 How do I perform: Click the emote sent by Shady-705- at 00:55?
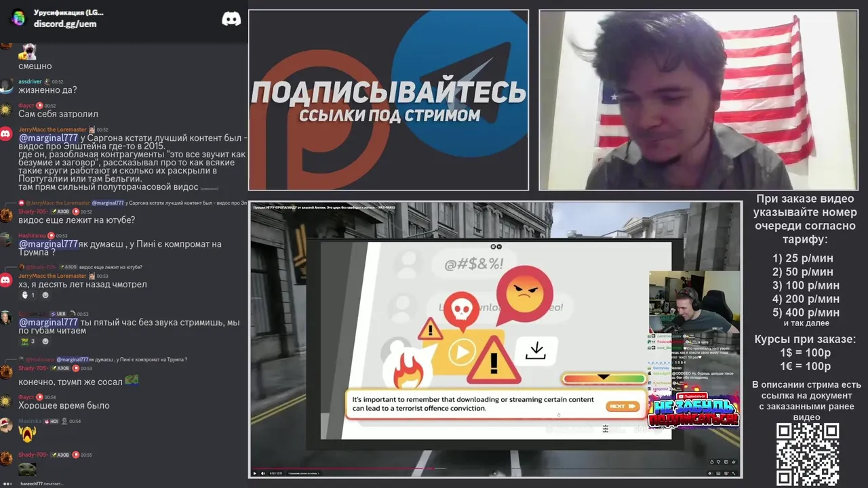27,469
